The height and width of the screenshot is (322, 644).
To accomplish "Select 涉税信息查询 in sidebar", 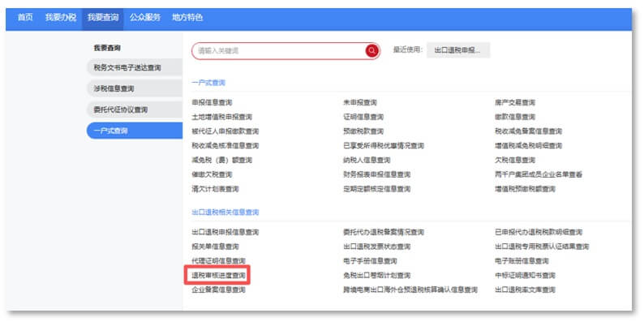I will point(135,88).
